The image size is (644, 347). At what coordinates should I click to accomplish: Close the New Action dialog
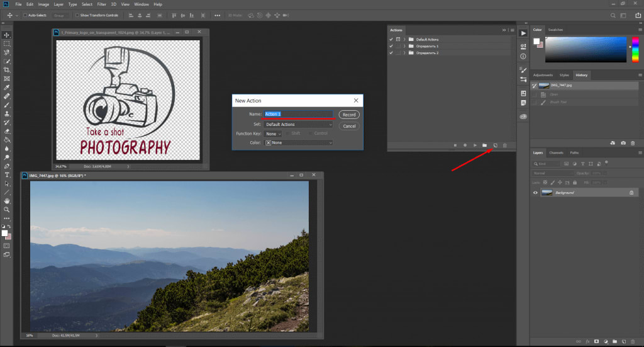tap(356, 100)
